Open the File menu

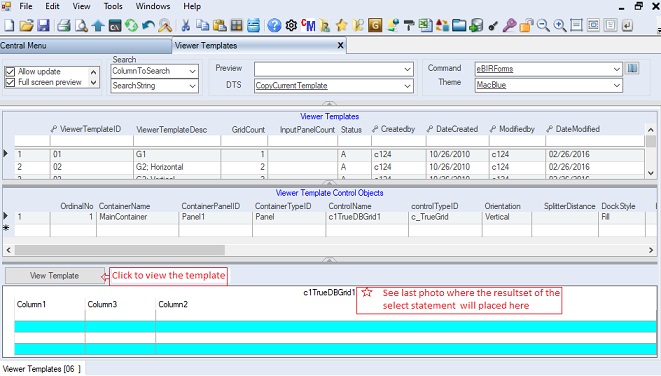point(26,6)
